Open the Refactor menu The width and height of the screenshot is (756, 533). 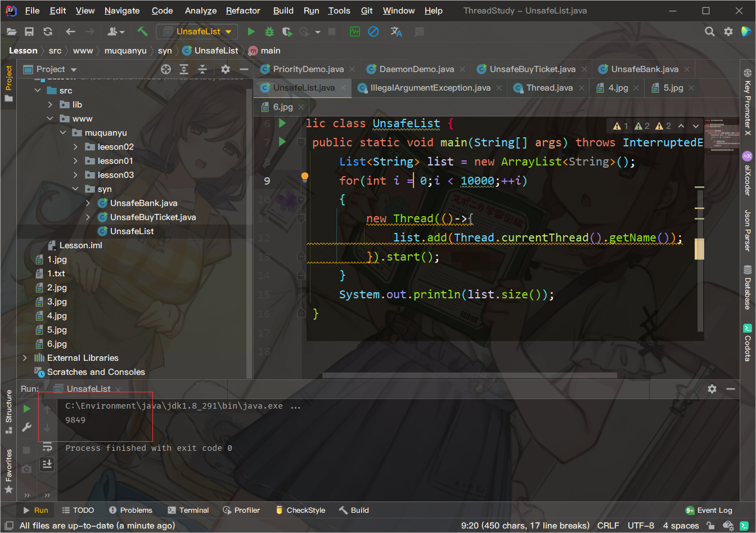coord(243,11)
